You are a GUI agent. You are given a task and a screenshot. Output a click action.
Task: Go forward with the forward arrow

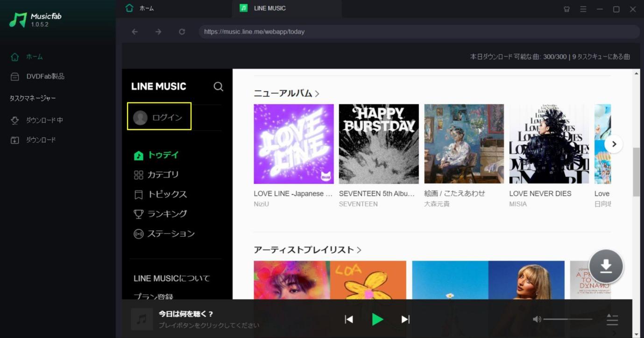(x=158, y=32)
